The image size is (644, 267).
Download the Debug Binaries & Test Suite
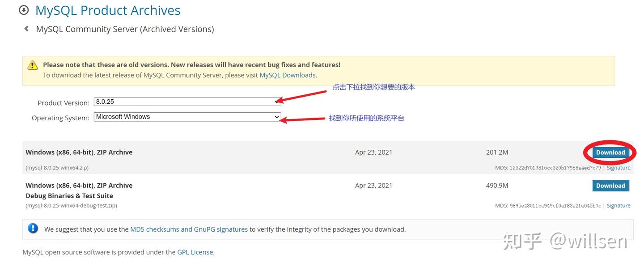click(x=611, y=185)
